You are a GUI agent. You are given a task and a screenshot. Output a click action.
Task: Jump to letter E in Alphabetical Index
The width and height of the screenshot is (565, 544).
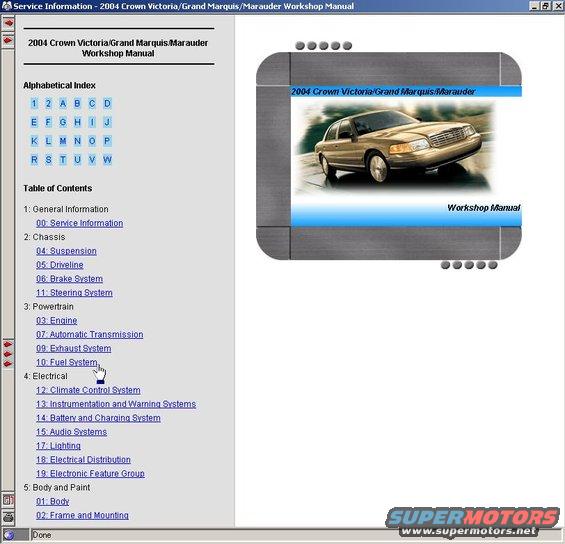[x=34, y=122]
